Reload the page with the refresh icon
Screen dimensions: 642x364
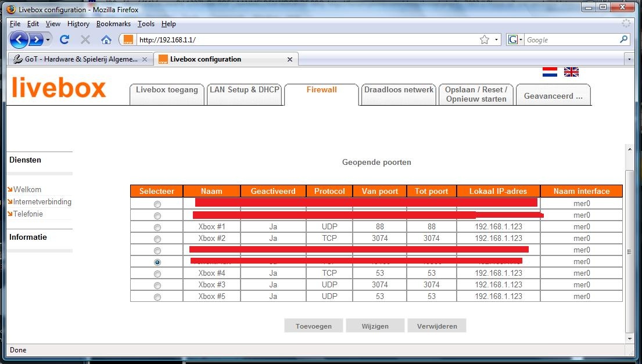(64, 39)
